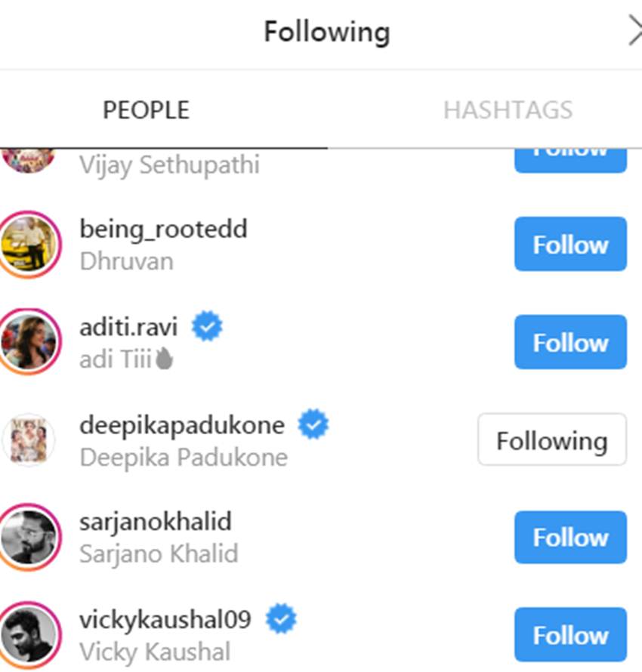Open vickykaushal09's profile picture story
Screen dimensions: 642x672
(x=29, y=635)
